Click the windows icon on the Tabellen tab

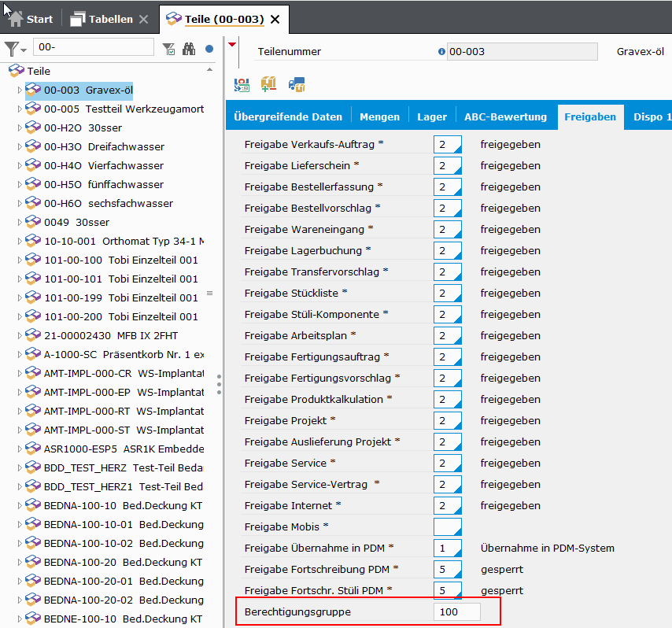click(78, 19)
